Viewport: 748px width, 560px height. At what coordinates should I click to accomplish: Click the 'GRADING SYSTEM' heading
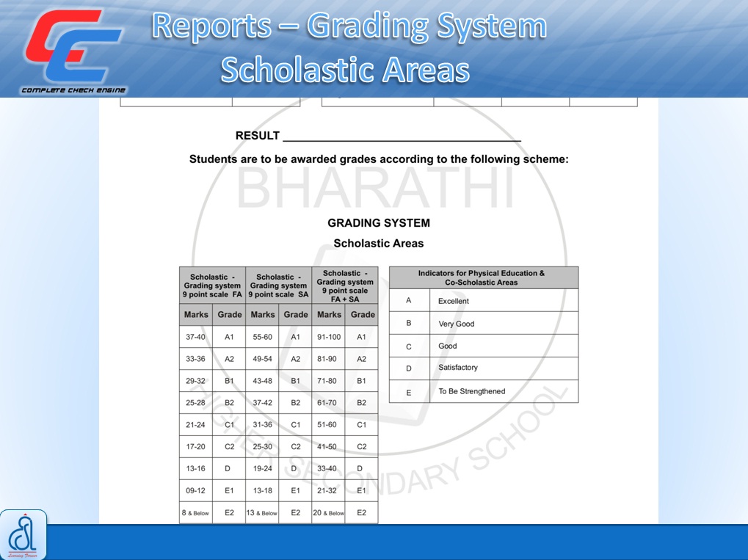(x=379, y=223)
